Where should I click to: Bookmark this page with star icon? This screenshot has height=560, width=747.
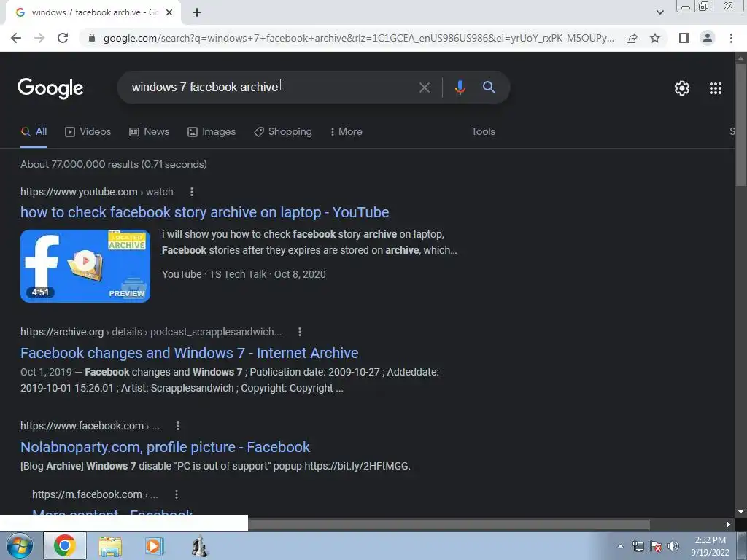[655, 38]
